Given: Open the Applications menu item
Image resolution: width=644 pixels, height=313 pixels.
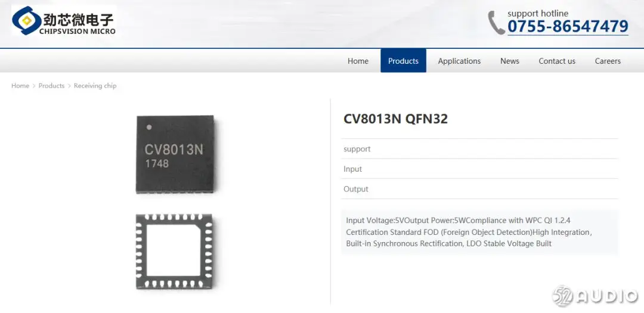Looking at the screenshot, I should click(x=459, y=61).
